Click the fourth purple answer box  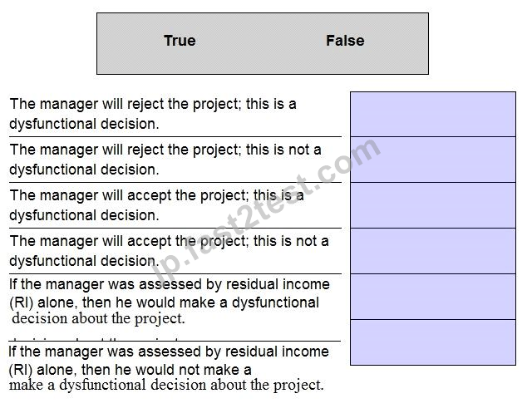coord(433,251)
